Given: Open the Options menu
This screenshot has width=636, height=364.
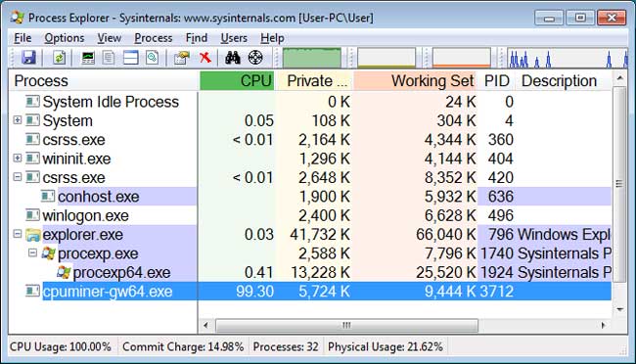Looking at the screenshot, I should pyautogui.click(x=65, y=38).
